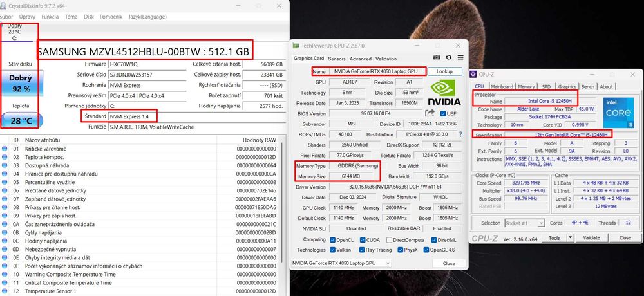Select the Graphics Card tab in GPU-Z
The width and height of the screenshot is (644, 296).
(308, 59)
